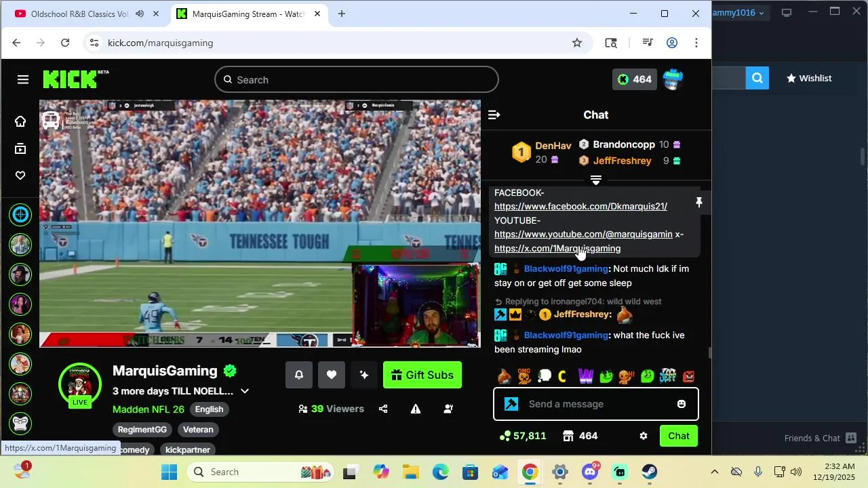Click the kickpartner tag
This screenshot has width=868, height=488.
[188, 449]
